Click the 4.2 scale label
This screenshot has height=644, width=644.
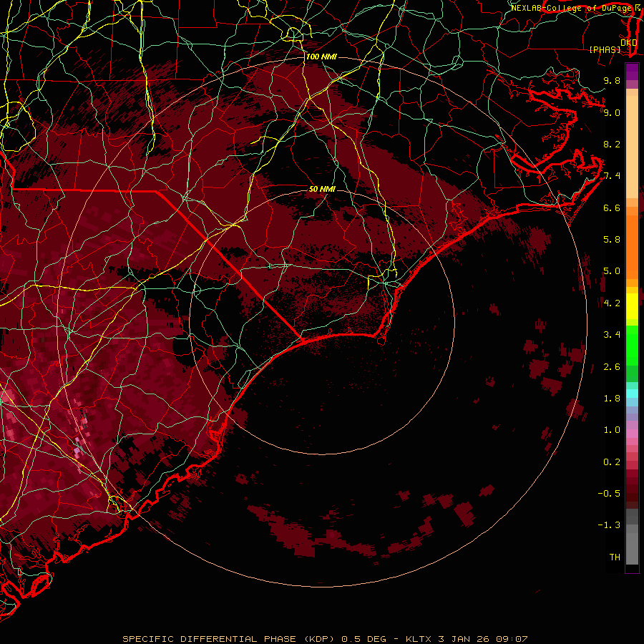tap(612, 303)
